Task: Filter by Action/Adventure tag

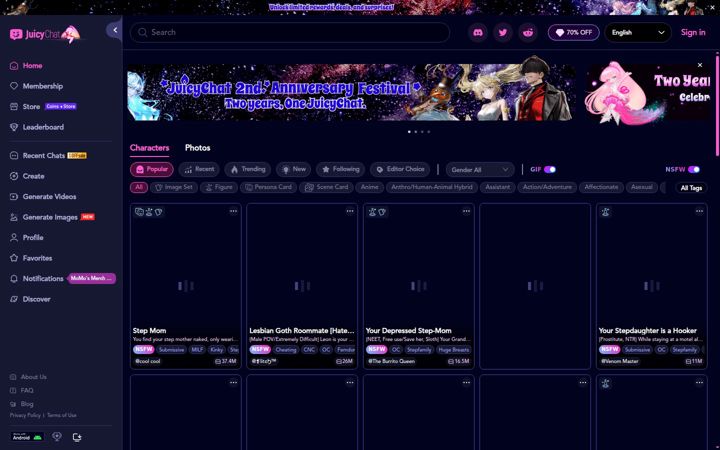Action: (x=547, y=187)
